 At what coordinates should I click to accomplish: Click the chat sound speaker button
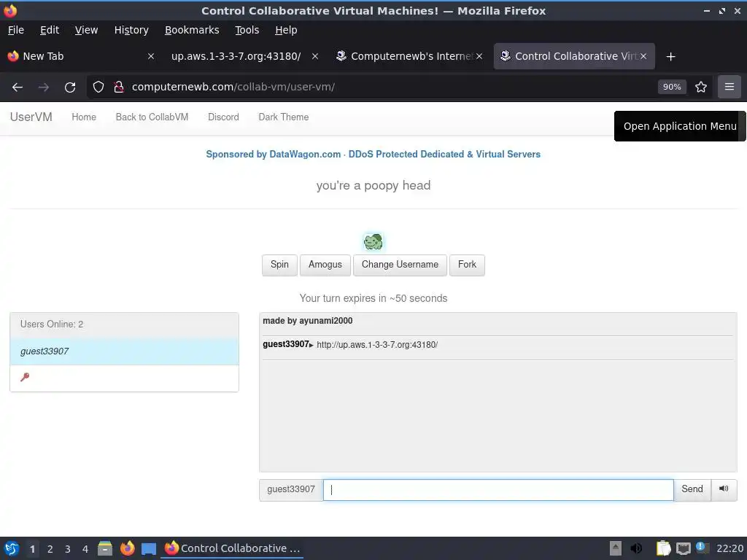[x=724, y=489]
